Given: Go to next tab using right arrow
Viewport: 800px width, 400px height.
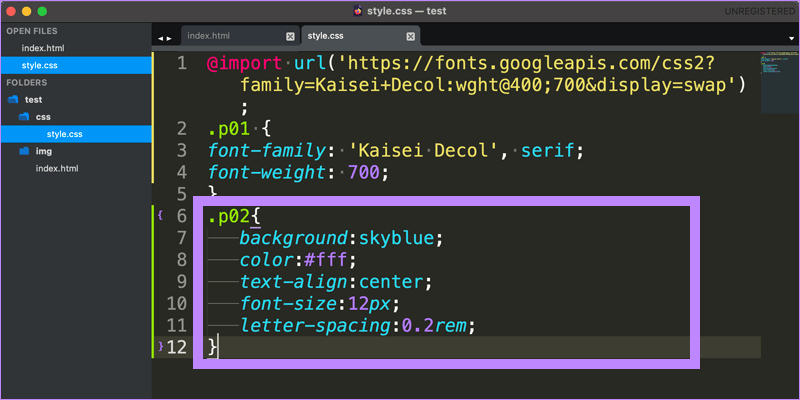Looking at the screenshot, I should click(168, 37).
